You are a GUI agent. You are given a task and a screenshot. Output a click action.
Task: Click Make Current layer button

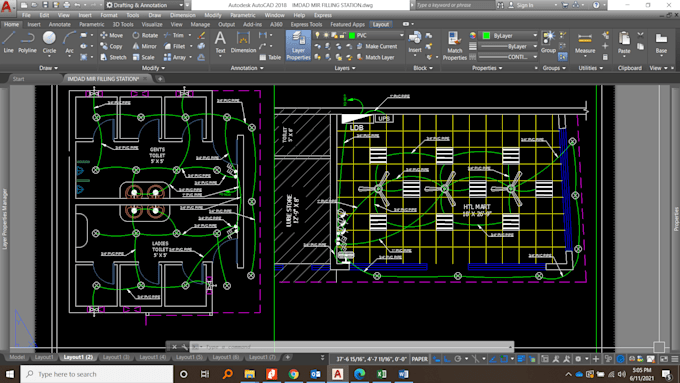377,46
